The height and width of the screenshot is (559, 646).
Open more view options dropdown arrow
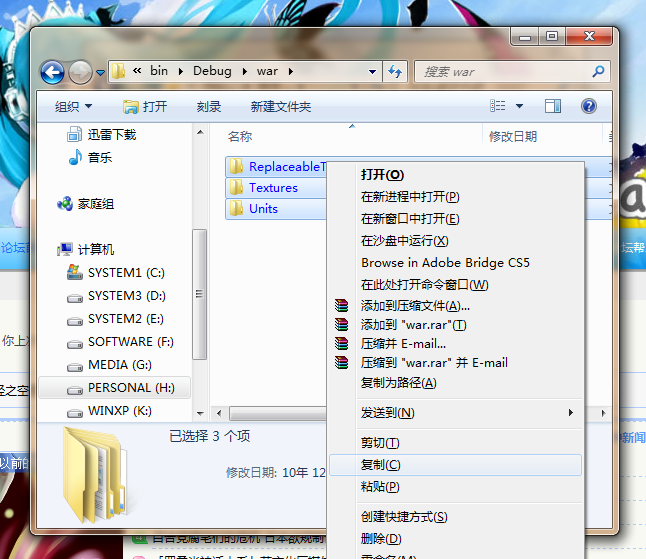(520, 106)
